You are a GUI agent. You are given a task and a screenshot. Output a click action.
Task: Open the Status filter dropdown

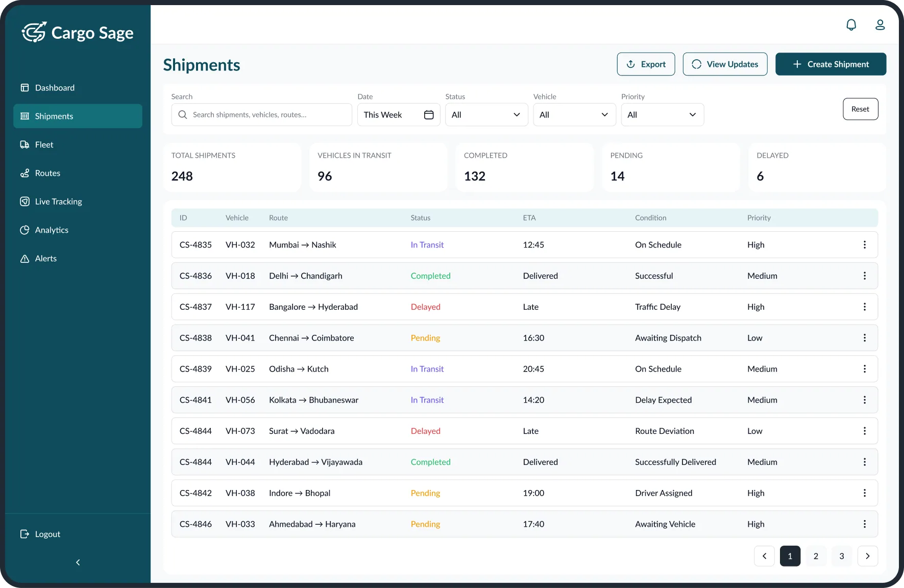click(485, 115)
